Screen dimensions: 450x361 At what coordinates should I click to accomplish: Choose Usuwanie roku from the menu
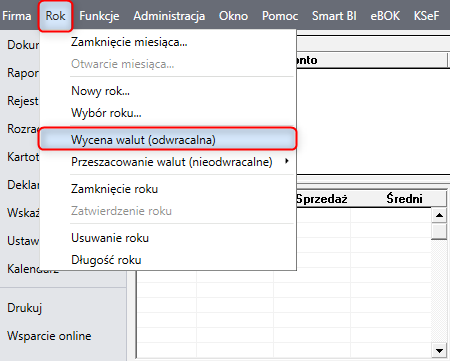pos(167,238)
